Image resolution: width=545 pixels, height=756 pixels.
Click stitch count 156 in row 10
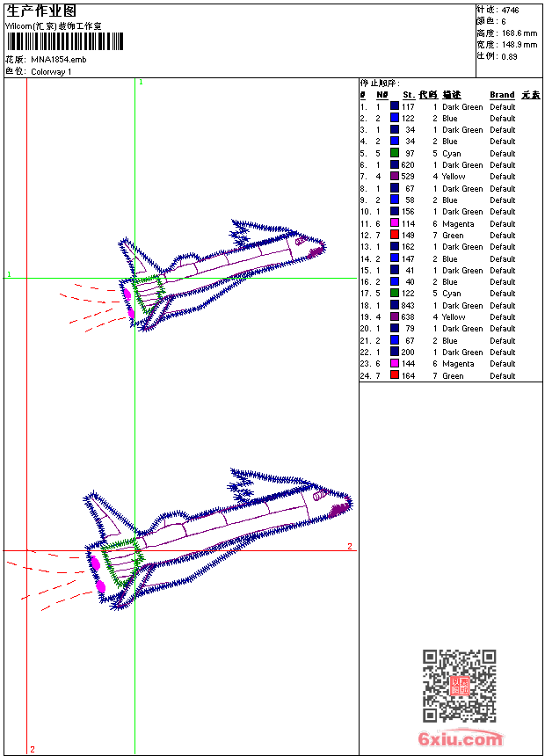click(x=408, y=212)
